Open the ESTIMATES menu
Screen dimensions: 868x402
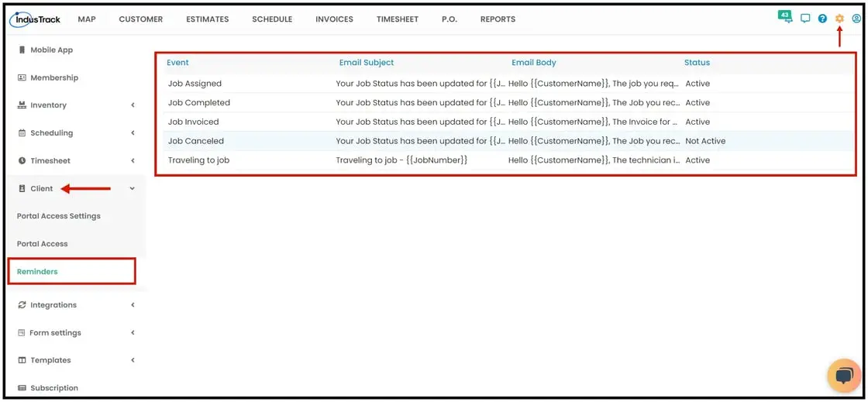207,19
